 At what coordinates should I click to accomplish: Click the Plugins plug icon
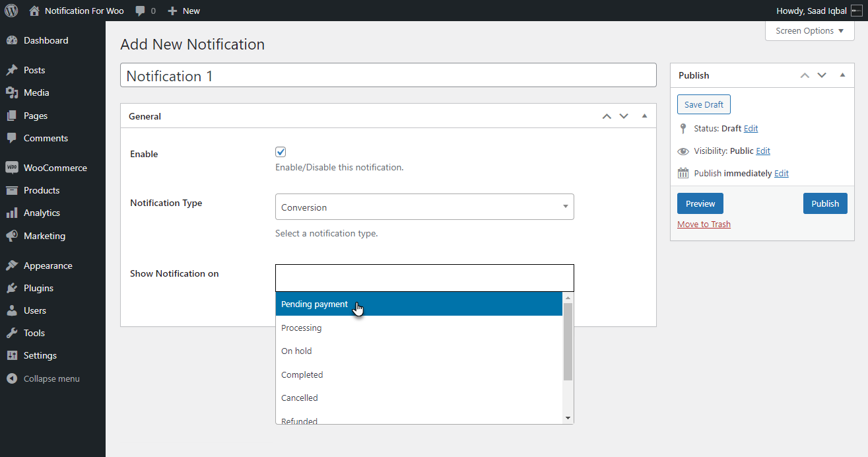pyautogui.click(x=12, y=288)
